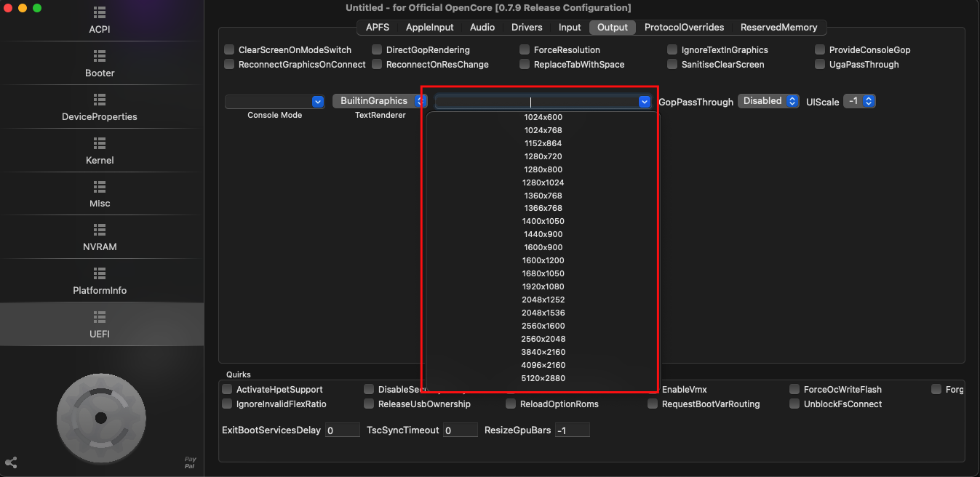This screenshot has height=477, width=980.
Task: Open the Booter section in sidebar
Action: (100, 64)
